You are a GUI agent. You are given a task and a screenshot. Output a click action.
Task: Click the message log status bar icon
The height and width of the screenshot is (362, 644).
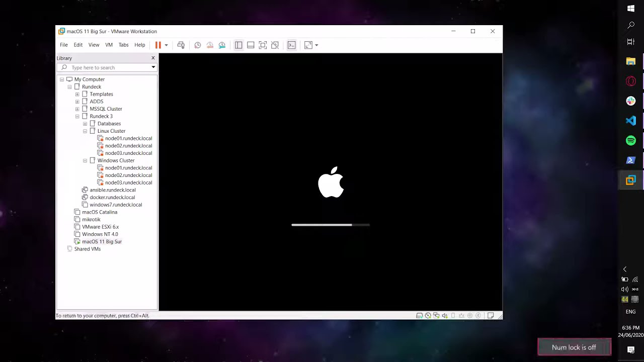[x=491, y=316]
